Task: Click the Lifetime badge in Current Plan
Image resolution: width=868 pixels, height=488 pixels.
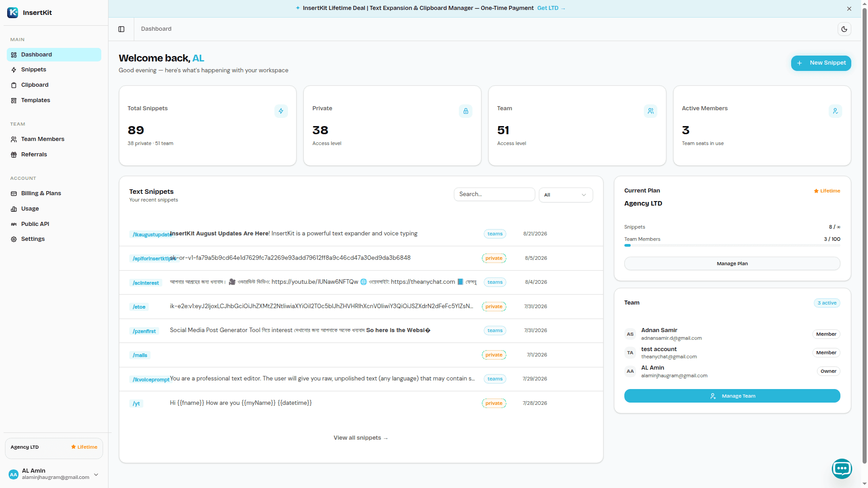Action: [827, 191]
